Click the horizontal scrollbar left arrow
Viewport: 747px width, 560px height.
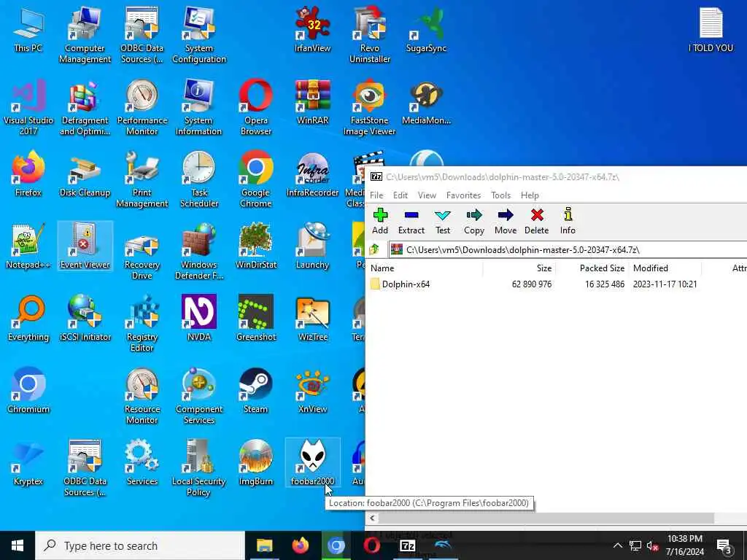point(373,518)
